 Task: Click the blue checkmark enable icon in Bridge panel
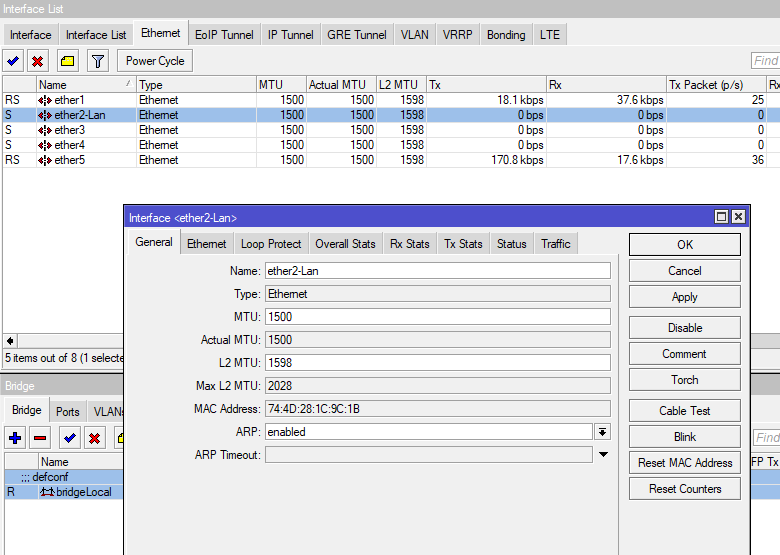[69, 438]
